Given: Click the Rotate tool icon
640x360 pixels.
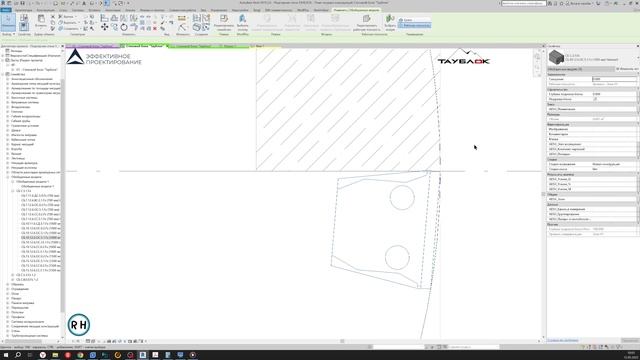Looking at the screenshot, I should pyautogui.click(x=124, y=27).
